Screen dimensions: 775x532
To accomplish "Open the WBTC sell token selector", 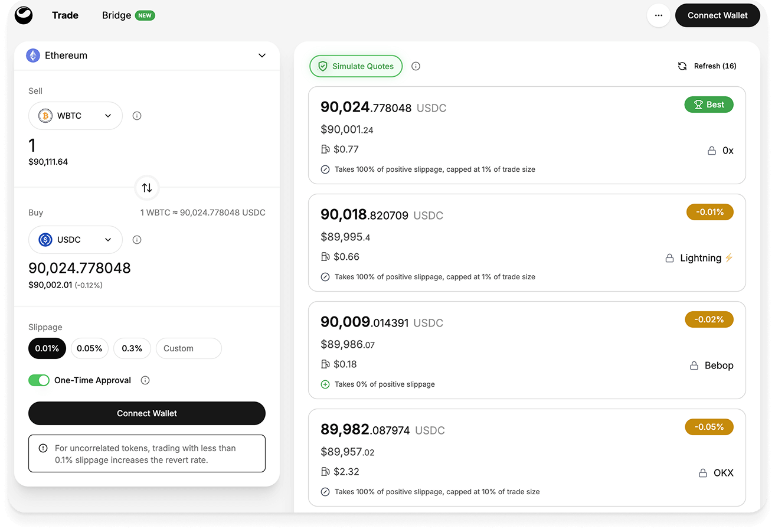I will point(76,116).
